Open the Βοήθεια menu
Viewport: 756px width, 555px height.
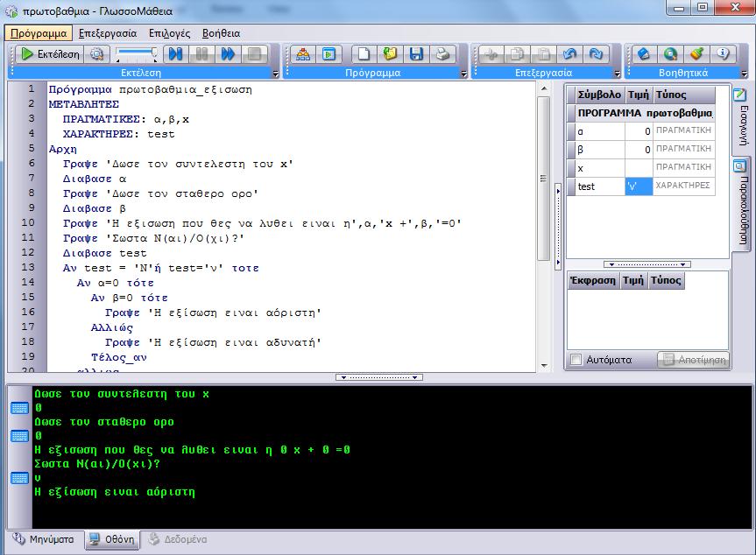pyautogui.click(x=221, y=33)
